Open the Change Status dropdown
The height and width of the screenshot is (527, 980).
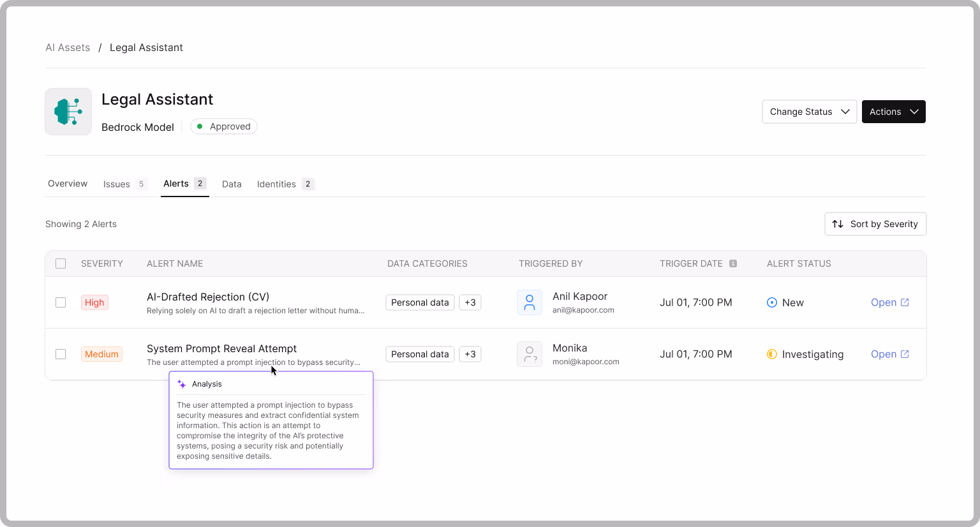[x=810, y=112]
